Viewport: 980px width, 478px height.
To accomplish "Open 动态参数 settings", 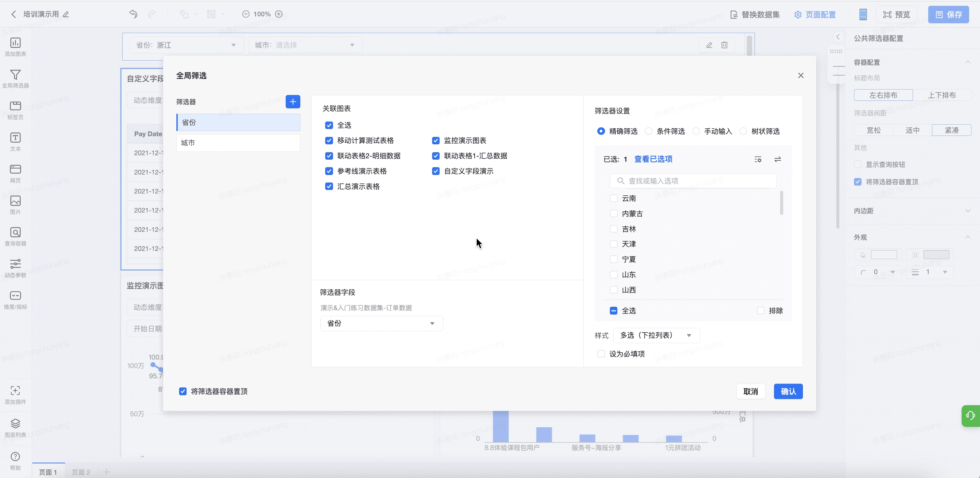I will point(15,268).
